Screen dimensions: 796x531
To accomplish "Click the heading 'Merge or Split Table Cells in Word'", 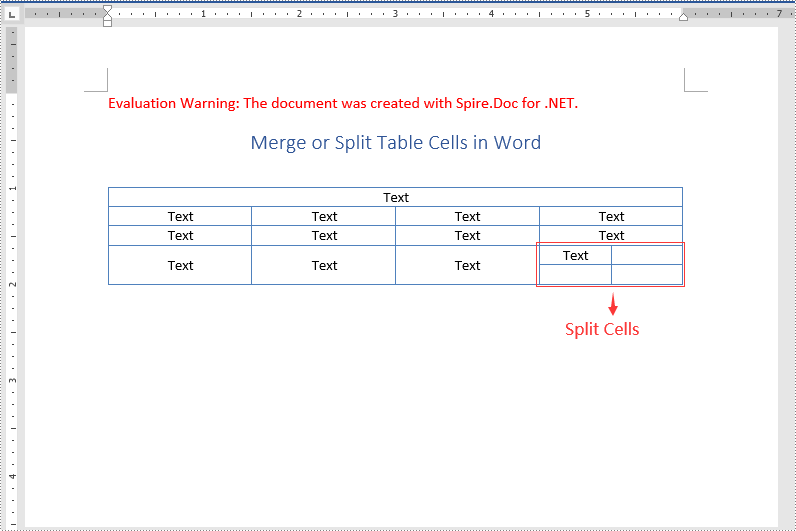I will 396,143.
